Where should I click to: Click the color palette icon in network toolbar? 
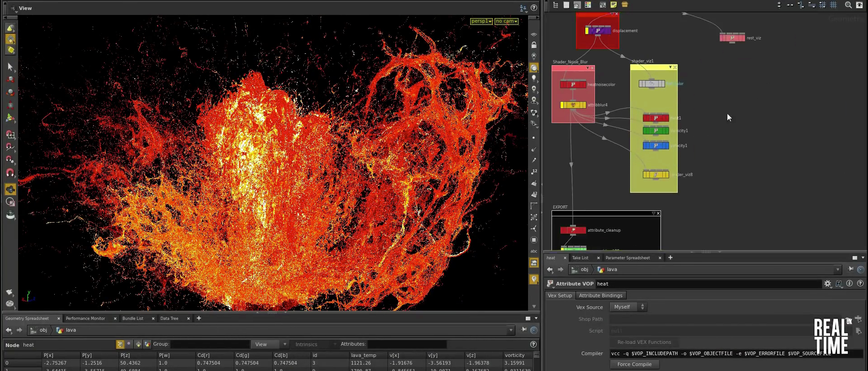coord(588,5)
